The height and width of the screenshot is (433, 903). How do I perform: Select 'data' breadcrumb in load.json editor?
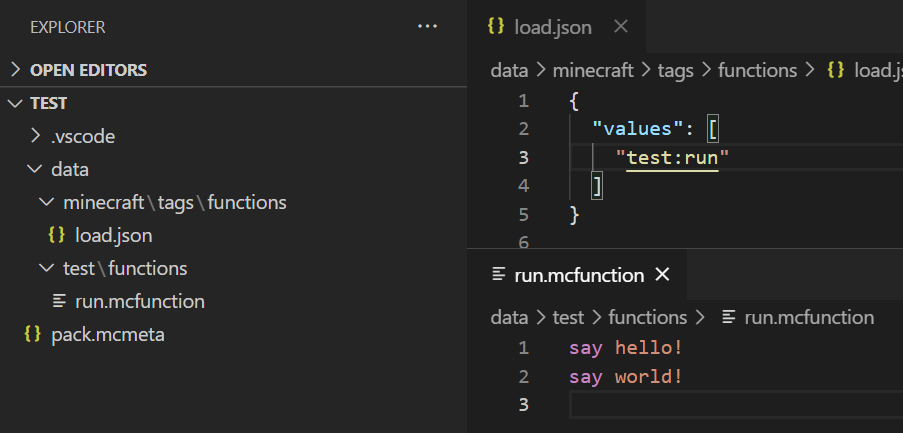(509, 71)
